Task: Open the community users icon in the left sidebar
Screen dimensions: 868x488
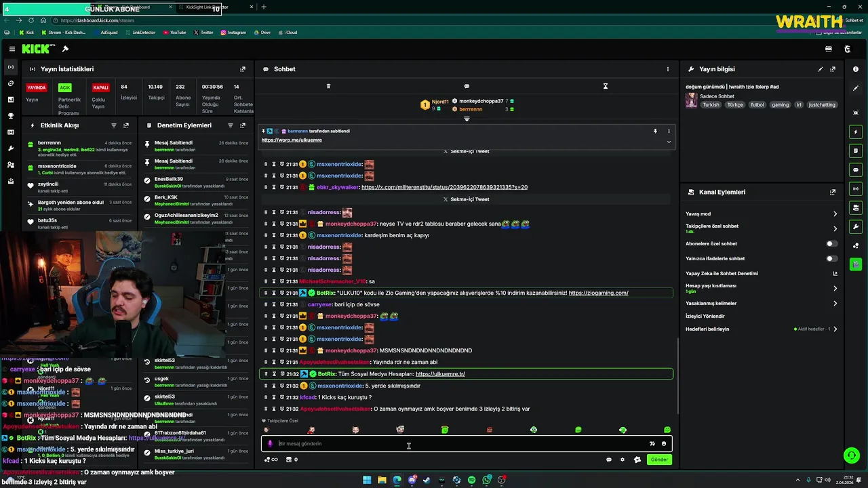Action: pos(10,165)
